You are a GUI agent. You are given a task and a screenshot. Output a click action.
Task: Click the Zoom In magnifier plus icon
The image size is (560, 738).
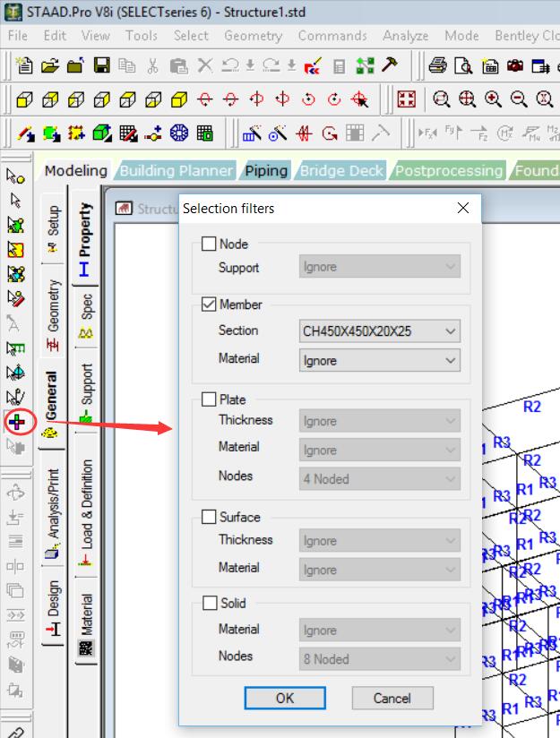click(x=493, y=99)
